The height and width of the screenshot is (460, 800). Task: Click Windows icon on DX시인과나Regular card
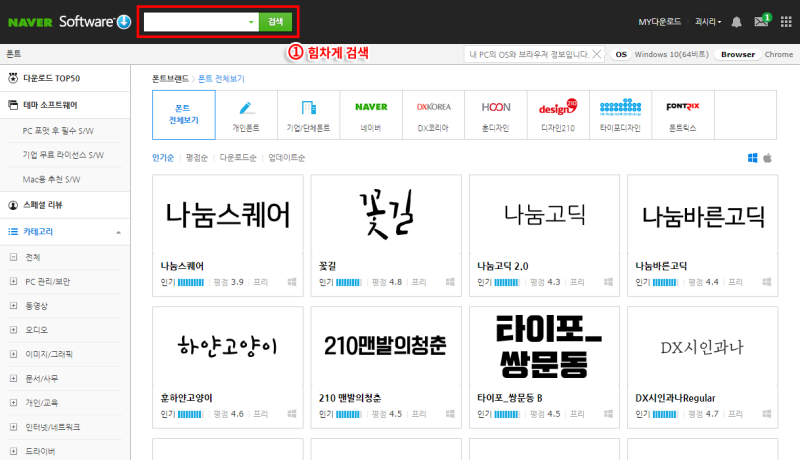click(766, 414)
